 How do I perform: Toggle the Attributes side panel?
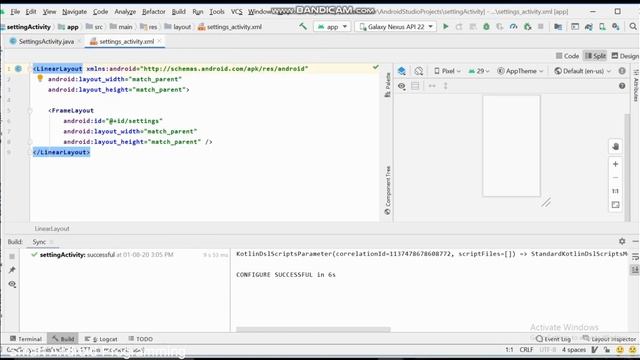pyautogui.click(x=636, y=85)
